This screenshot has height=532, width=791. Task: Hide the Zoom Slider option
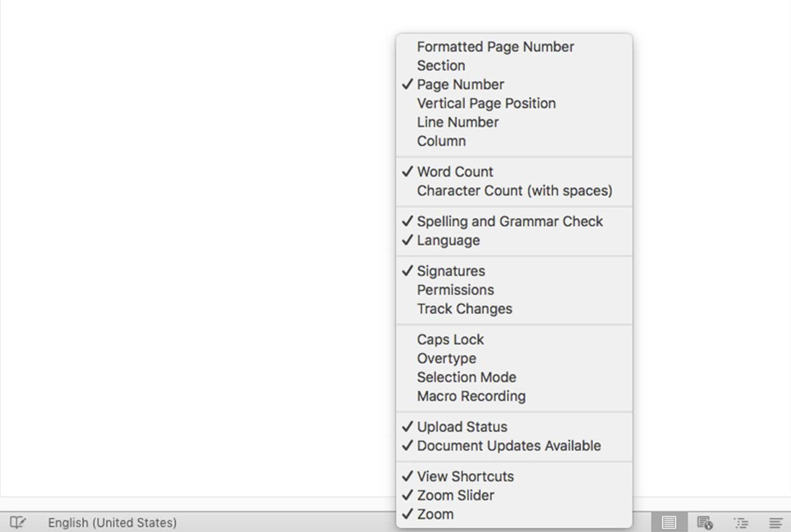click(x=455, y=495)
